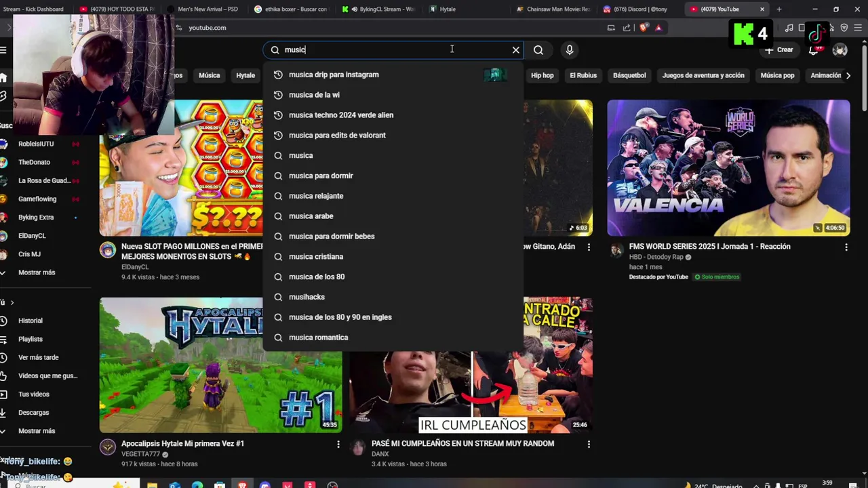868x488 pixels.
Task: Open title 'FMS WORLD SERIES 2025 I Jornada 1'
Action: pyautogui.click(x=709, y=247)
